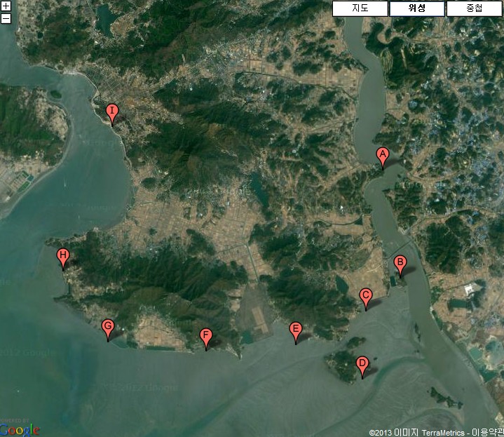Click the Google logo

click(x=20, y=429)
